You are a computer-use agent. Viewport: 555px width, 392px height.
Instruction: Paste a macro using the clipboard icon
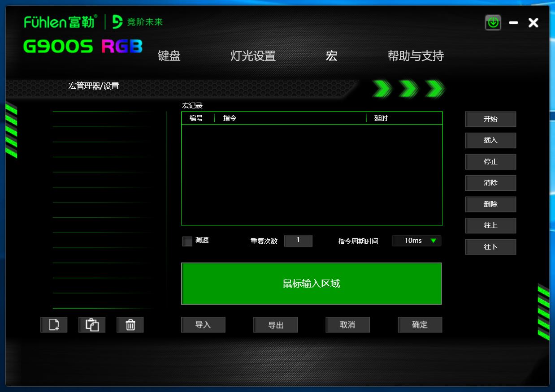(91, 325)
